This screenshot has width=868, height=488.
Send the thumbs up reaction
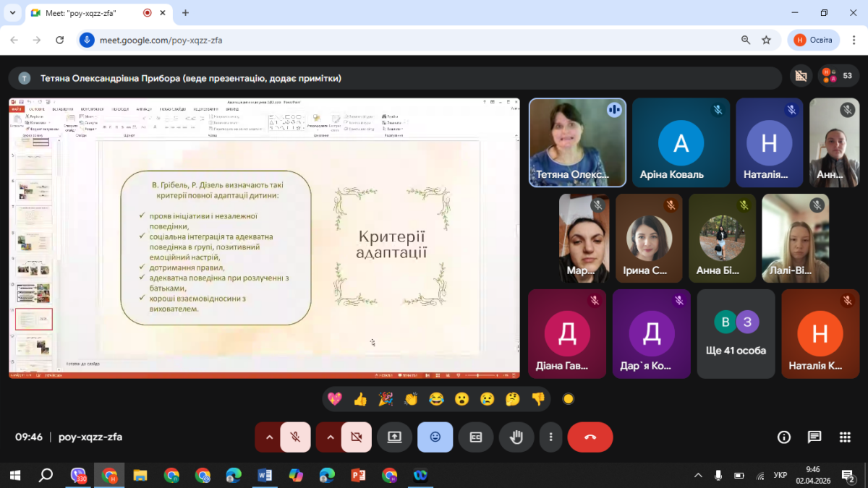[x=360, y=398]
